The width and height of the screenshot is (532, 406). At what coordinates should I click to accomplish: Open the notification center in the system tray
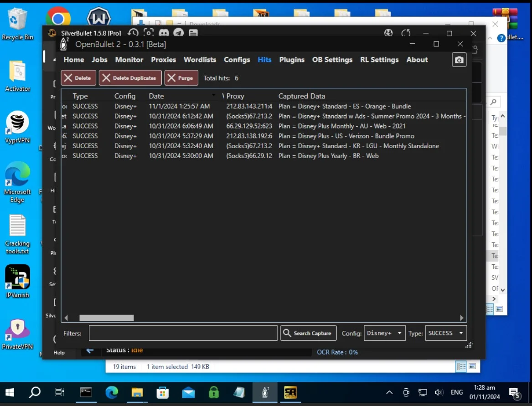point(515,393)
